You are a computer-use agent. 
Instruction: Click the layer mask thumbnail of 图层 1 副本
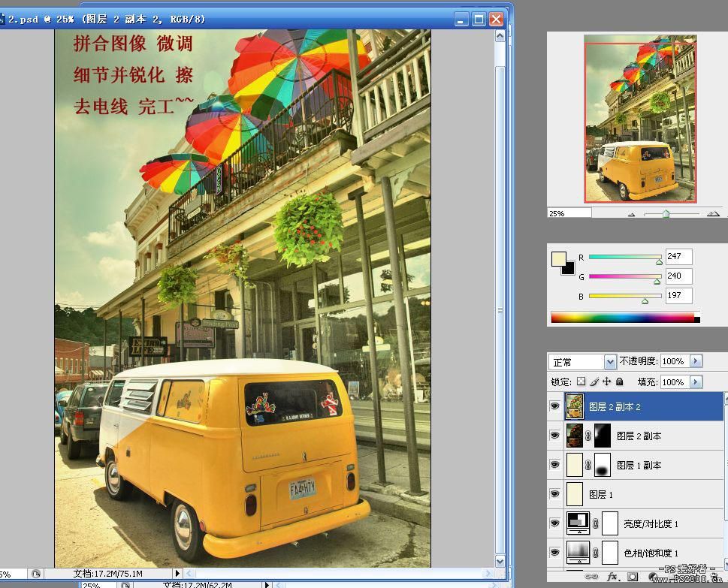pyautogui.click(x=603, y=465)
